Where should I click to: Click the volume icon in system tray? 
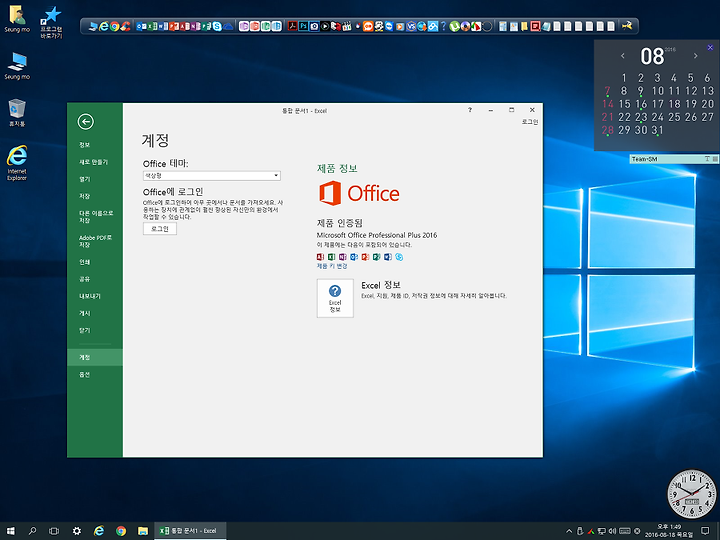coord(613,531)
